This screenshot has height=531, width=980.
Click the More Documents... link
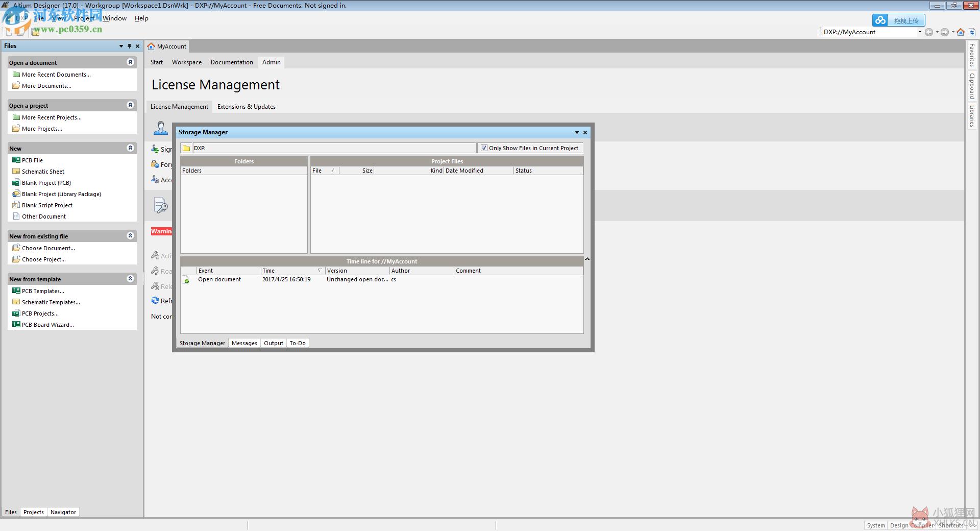46,86
